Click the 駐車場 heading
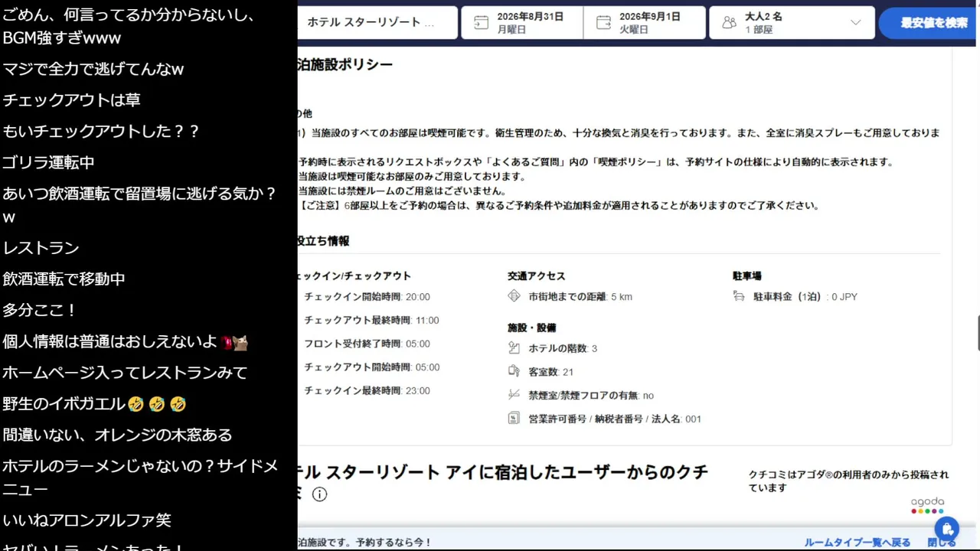Screen dimensions: 980x551 [x=746, y=276]
